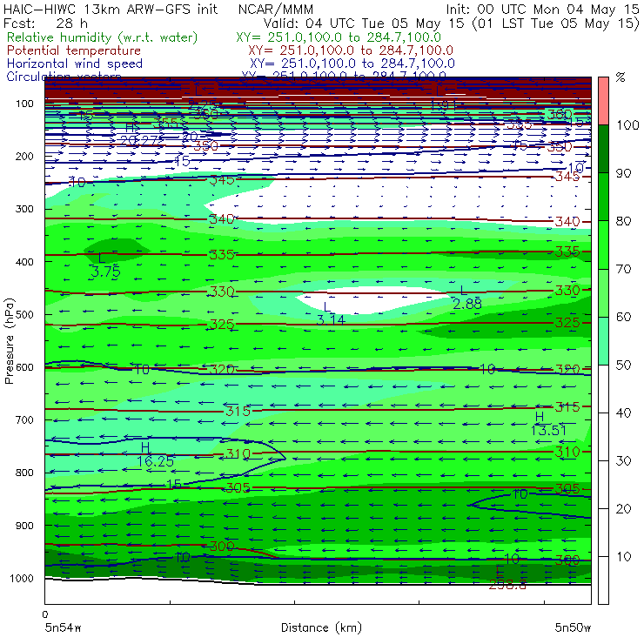Click the 50–60% mint colorbar segment
The image size is (644, 644).
pos(603,341)
